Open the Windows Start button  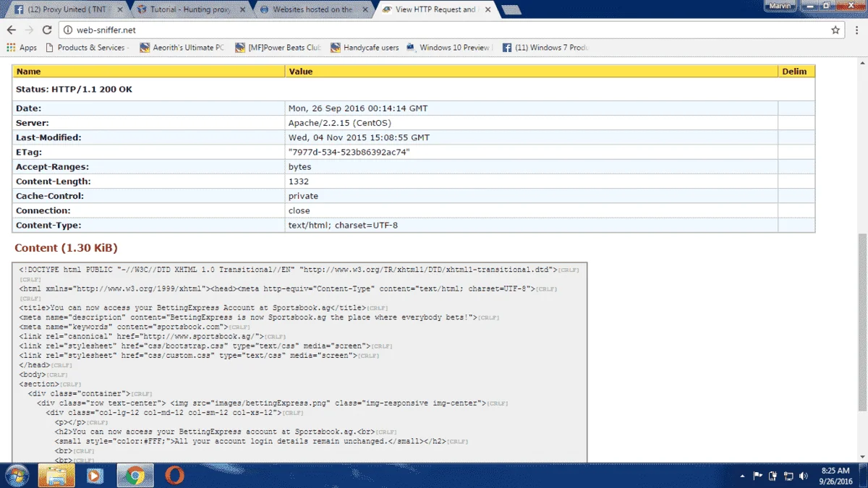pos(17,476)
